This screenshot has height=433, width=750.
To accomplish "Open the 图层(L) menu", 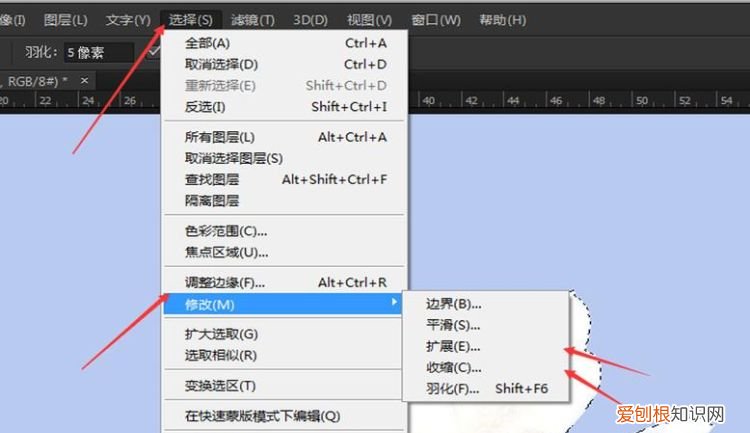I will click(x=66, y=20).
